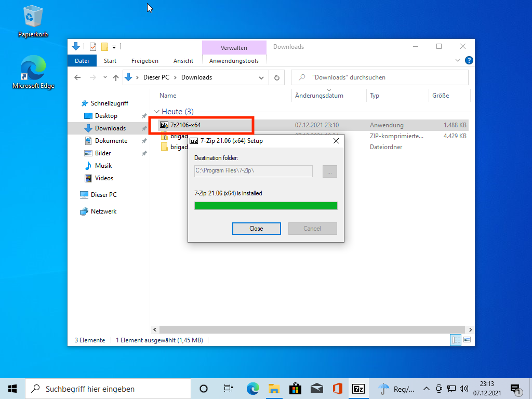Go forward with the right arrow
Image resolution: width=532 pixels, height=399 pixels.
click(92, 77)
